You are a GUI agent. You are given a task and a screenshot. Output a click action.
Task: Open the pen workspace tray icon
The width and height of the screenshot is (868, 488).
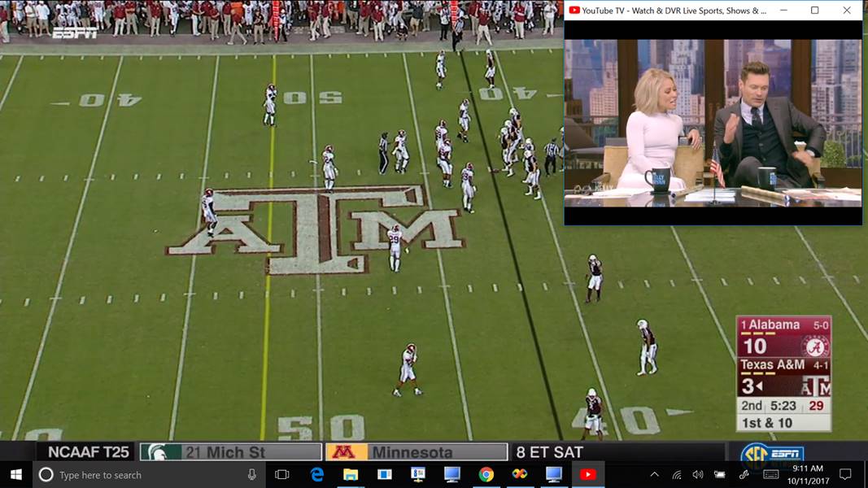point(744,475)
